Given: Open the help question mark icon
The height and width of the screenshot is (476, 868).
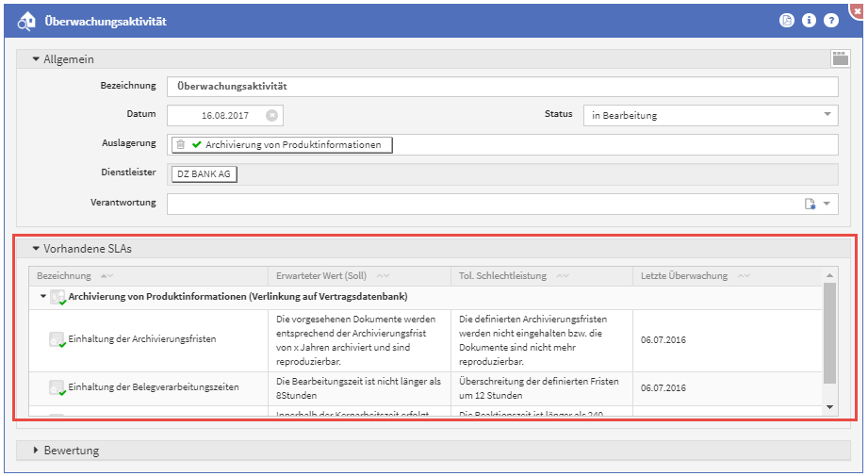Looking at the screenshot, I should tap(830, 20).
